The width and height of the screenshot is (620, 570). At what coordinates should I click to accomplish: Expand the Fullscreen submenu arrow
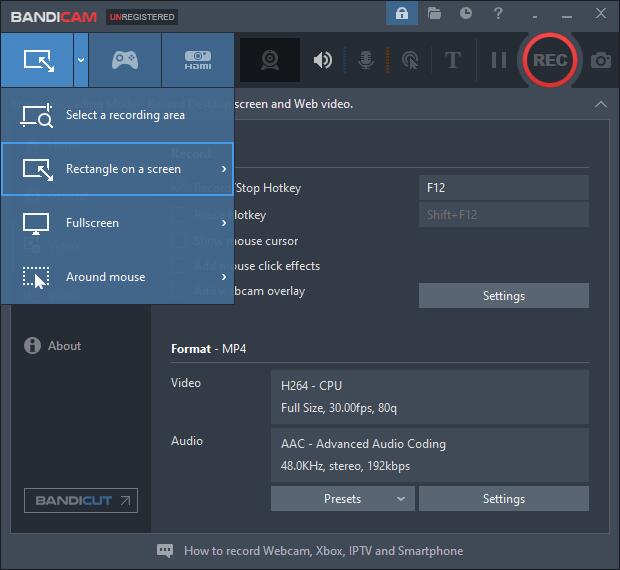tap(224, 223)
